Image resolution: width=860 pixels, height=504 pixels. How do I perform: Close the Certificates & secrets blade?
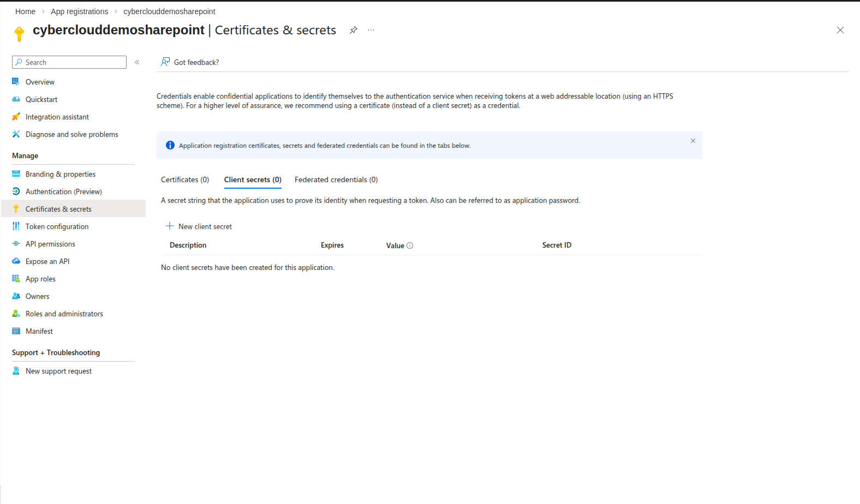(x=840, y=30)
